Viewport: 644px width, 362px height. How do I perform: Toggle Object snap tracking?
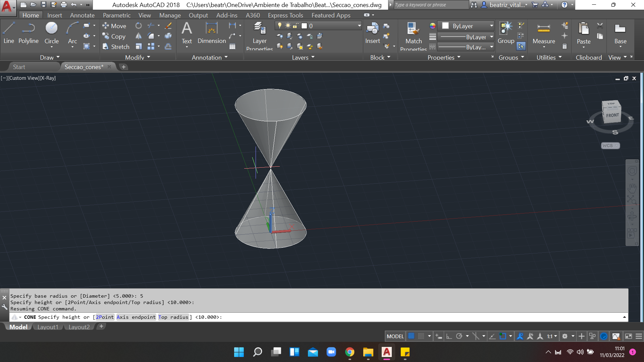point(492,336)
